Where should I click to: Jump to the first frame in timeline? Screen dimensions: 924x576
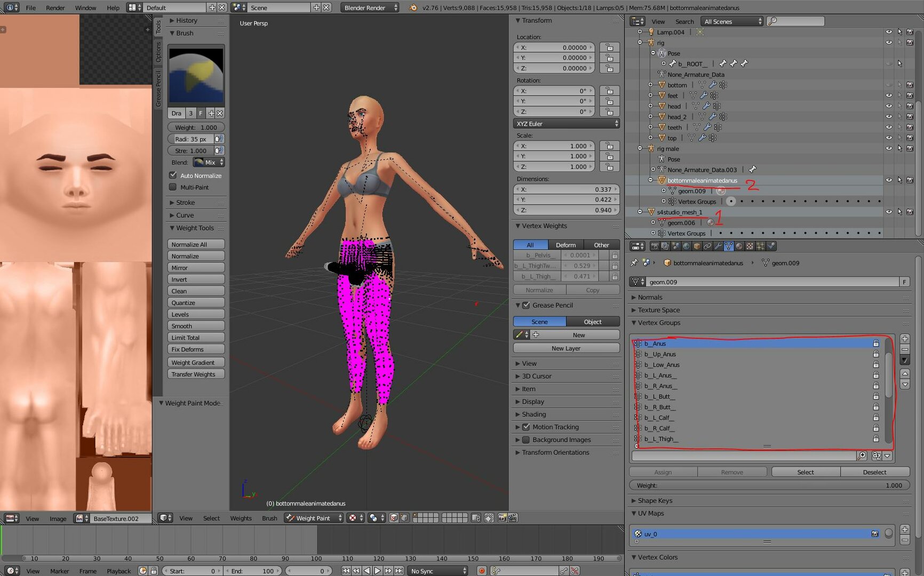point(346,571)
